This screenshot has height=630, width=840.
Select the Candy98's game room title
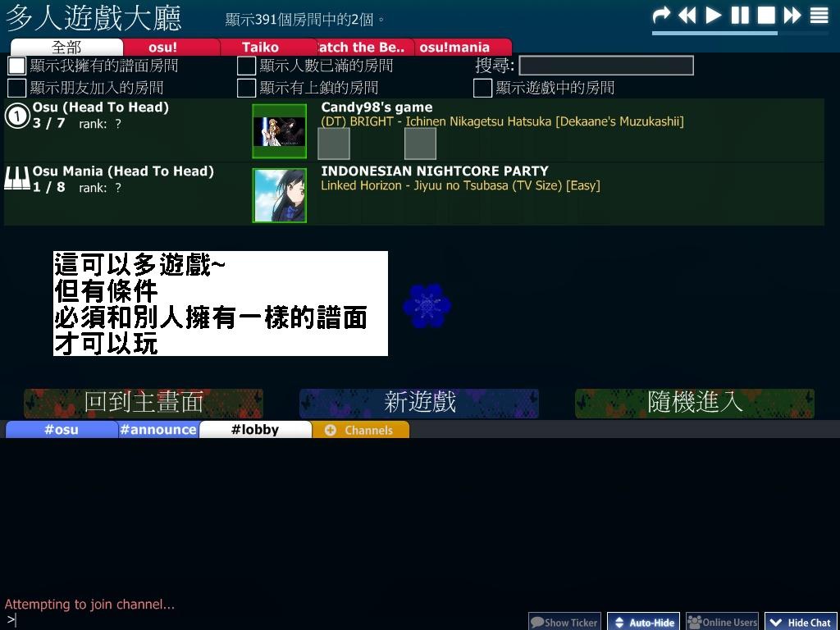(377, 107)
